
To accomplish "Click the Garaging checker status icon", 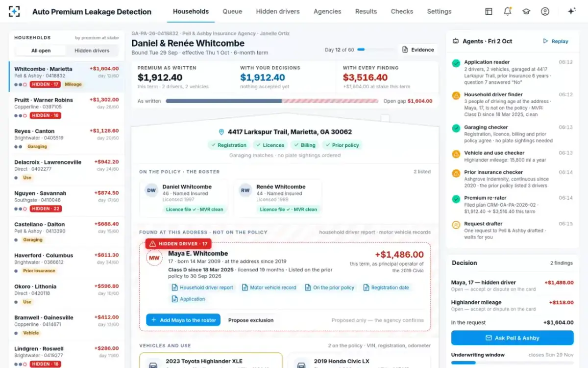I will point(456,128).
